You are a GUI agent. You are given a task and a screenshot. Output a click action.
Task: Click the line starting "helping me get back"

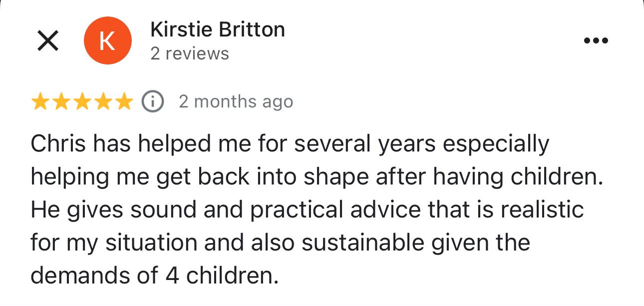317,177
